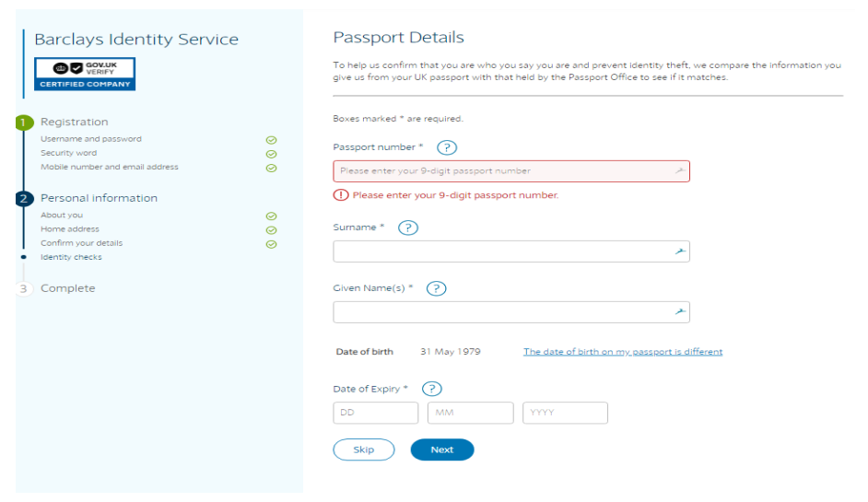This screenshot has width=868, height=502.
Task: Select the Personal information step
Action: (x=99, y=198)
